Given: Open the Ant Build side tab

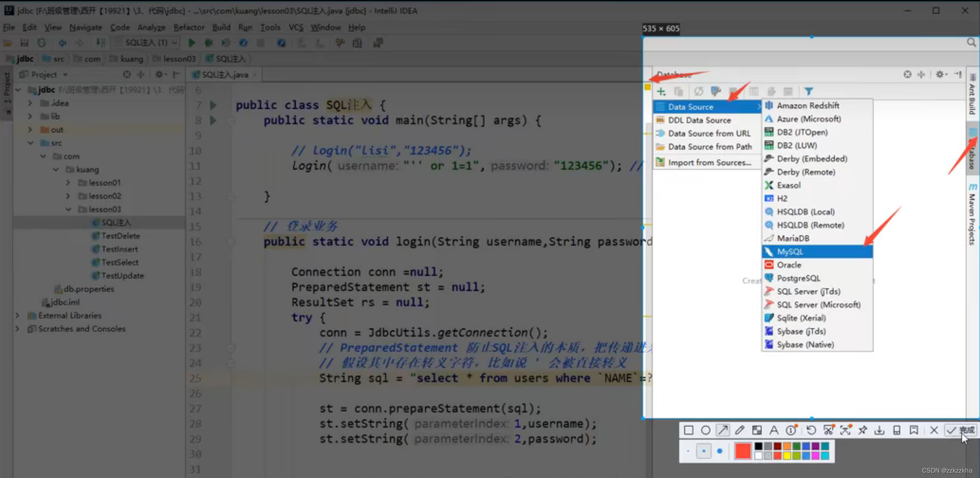Looking at the screenshot, I should [x=972, y=94].
